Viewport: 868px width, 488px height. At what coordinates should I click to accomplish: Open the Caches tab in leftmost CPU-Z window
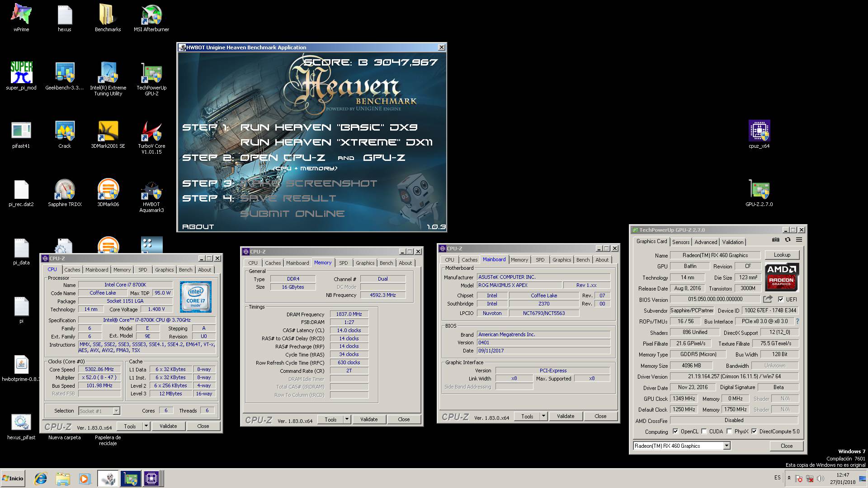(x=72, y=270)
